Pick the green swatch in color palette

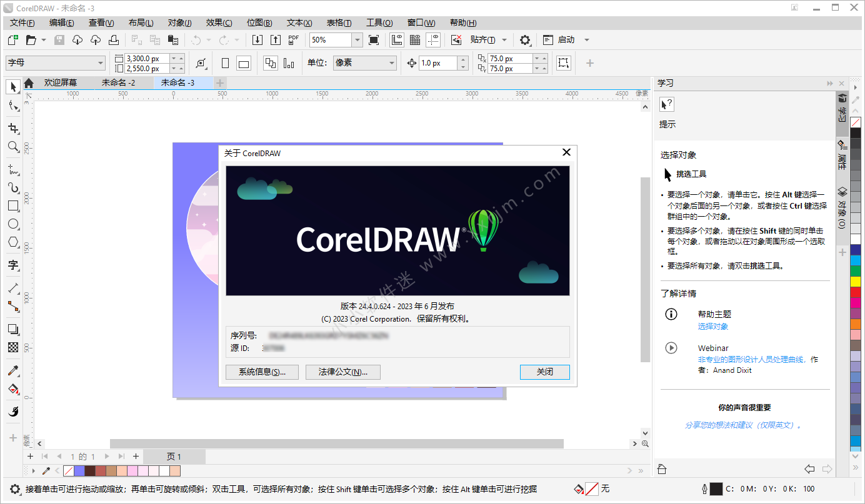(856, 270)
